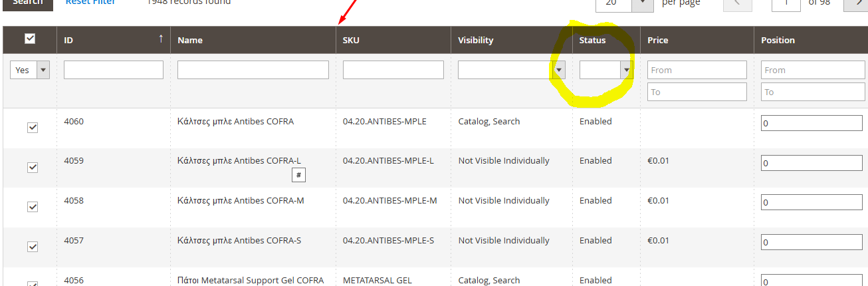This screenshot has height=286, width=868.
Task: Focus the Name filter text field
Action: (253, 70)
